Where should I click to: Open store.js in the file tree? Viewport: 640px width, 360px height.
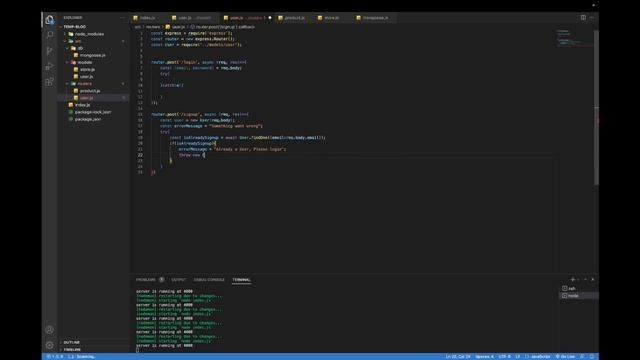[87, 69]
